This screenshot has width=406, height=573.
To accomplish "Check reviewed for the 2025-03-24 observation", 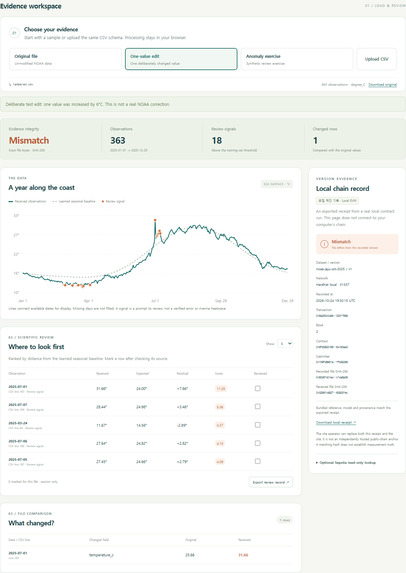I will point(258,425).
